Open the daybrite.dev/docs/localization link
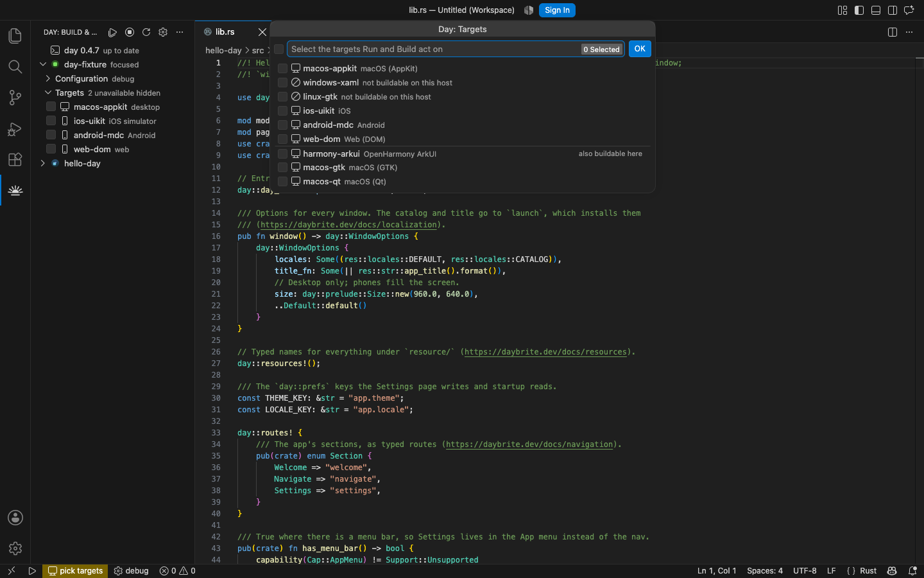Viewport: 924px width, 578px height. [348, 225]
